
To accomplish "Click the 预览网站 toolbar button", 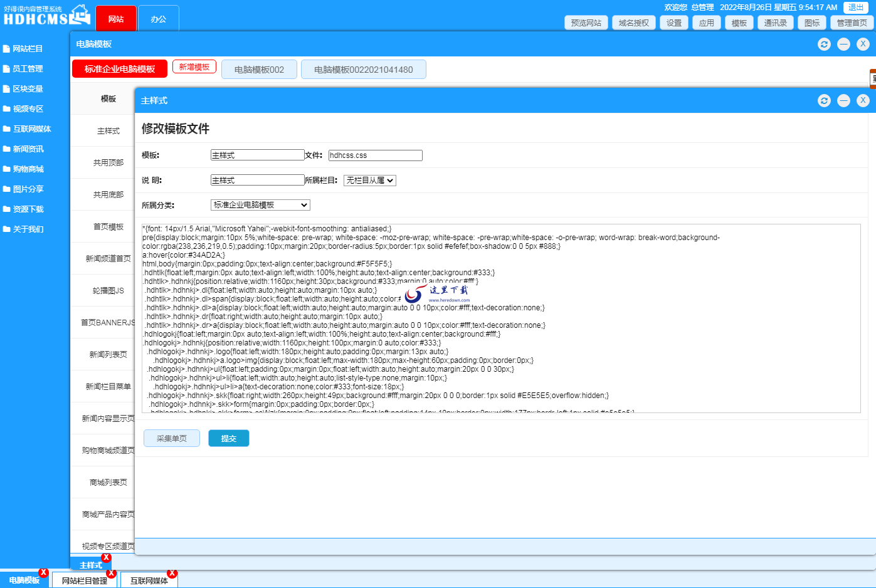I will tap(586, 23).
